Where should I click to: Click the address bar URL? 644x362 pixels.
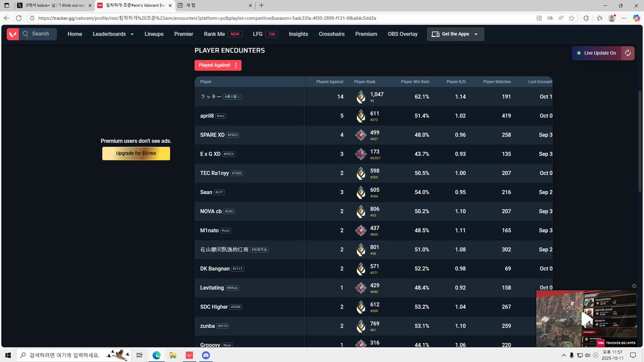coord(207,18)
